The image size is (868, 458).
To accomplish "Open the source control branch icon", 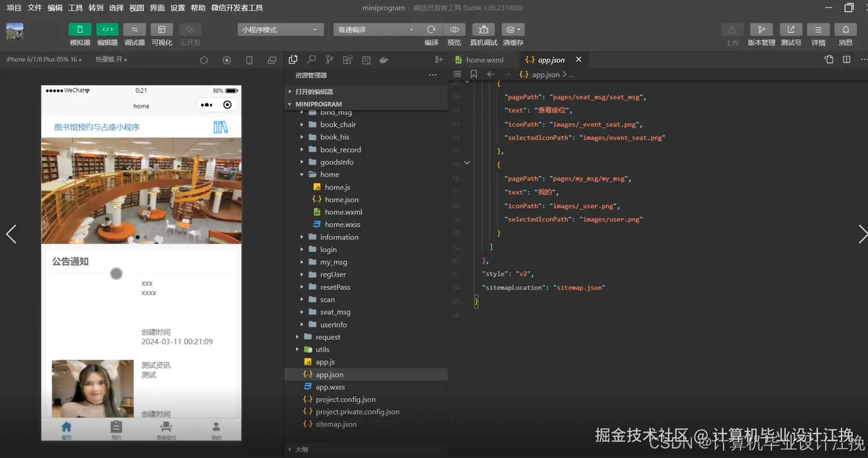I will coord(329,60).
